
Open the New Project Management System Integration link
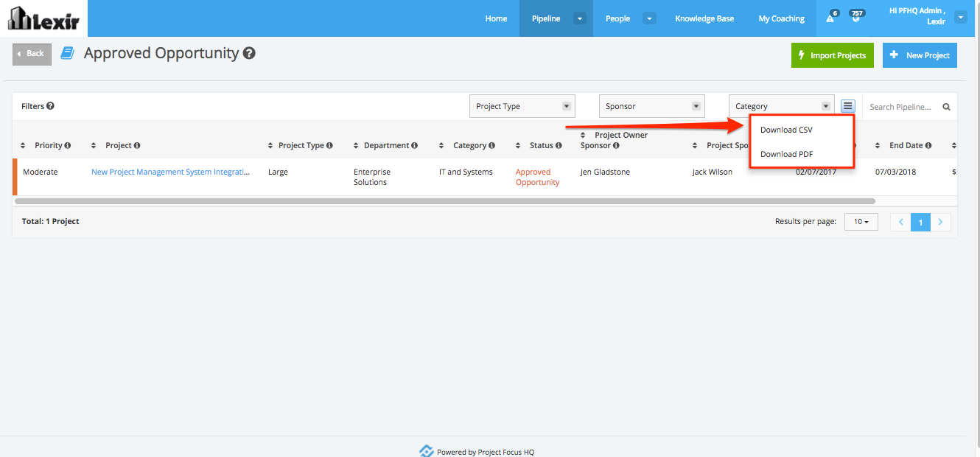(170, 172)
